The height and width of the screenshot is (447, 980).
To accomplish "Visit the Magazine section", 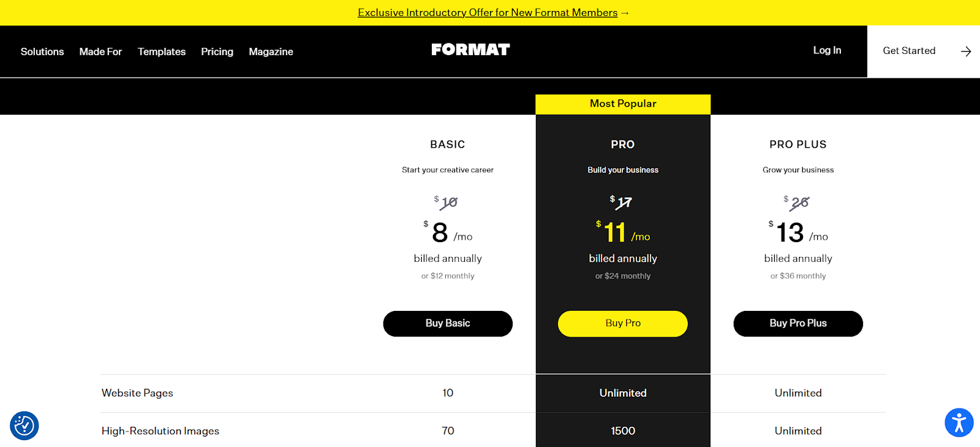I will [x=271, y=52].
